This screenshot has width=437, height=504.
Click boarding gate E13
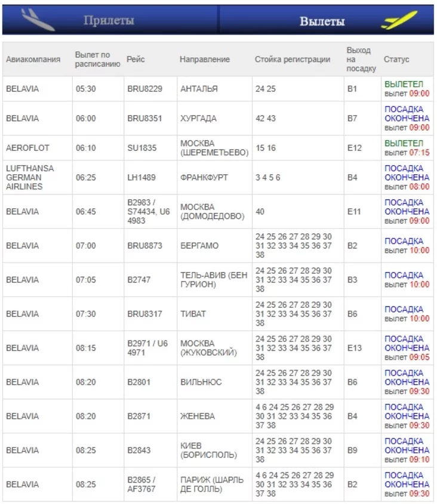coord(354,348)
